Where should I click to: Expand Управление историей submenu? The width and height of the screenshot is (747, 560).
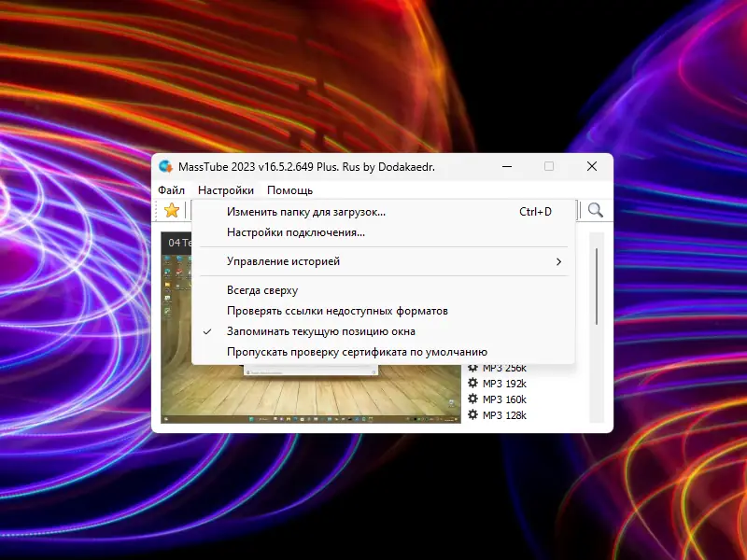pos(383,261)
